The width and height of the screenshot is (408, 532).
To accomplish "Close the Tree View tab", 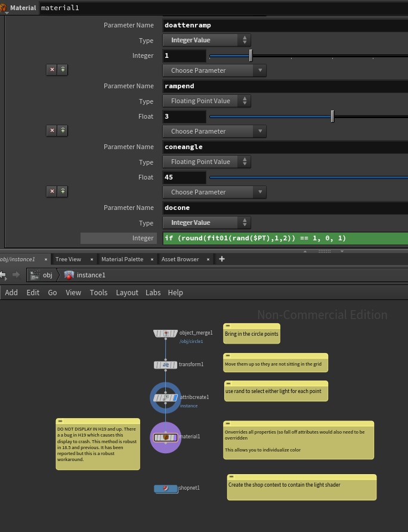I will click(x=91, y=259).
